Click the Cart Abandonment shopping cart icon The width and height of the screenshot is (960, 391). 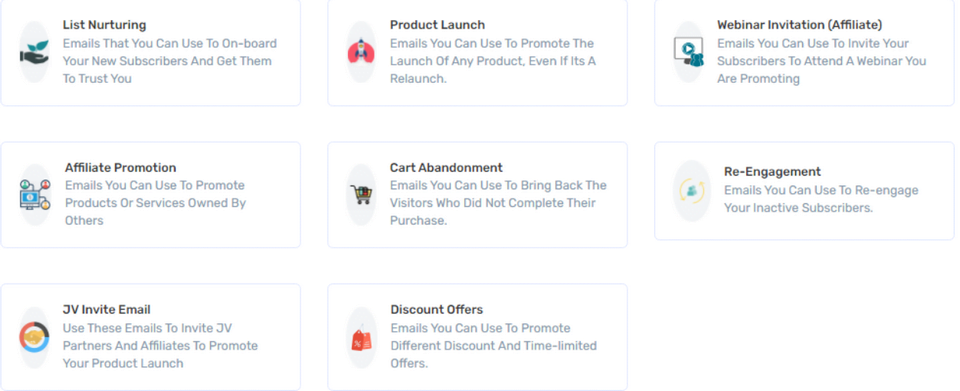click(361, 195)
